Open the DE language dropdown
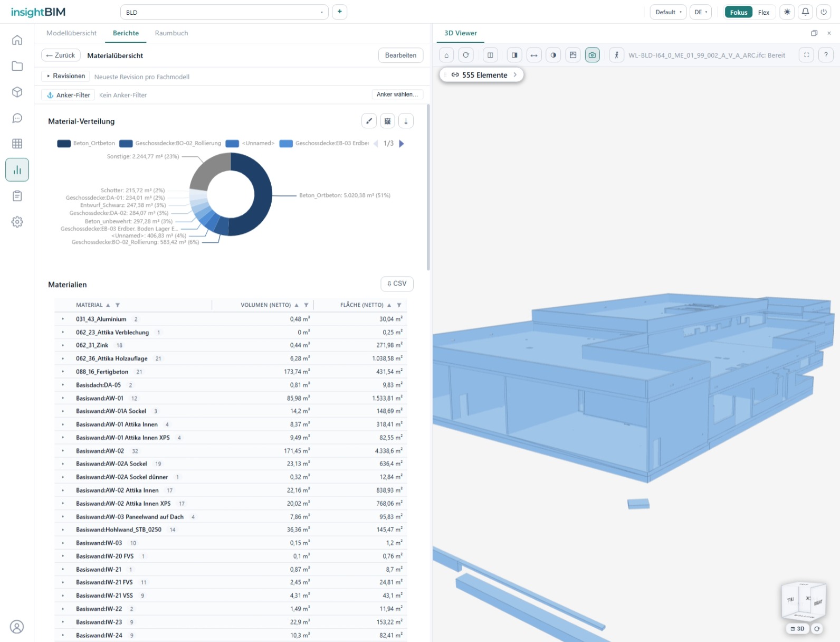 click(701, 12)
